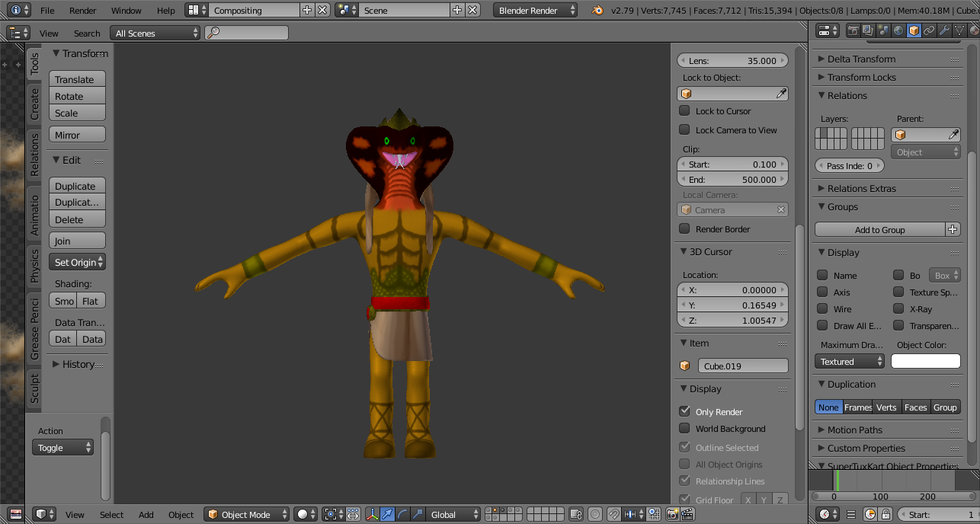Image resolution: width=980 pixels, height=524 pixels.
Task: Click the Mirror button
Action: tap(77, 135)
